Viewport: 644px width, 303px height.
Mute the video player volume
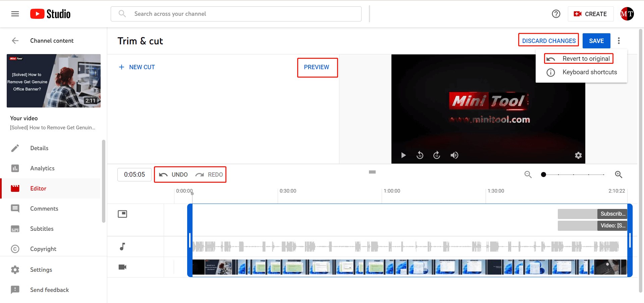click(x=454, y=155)
